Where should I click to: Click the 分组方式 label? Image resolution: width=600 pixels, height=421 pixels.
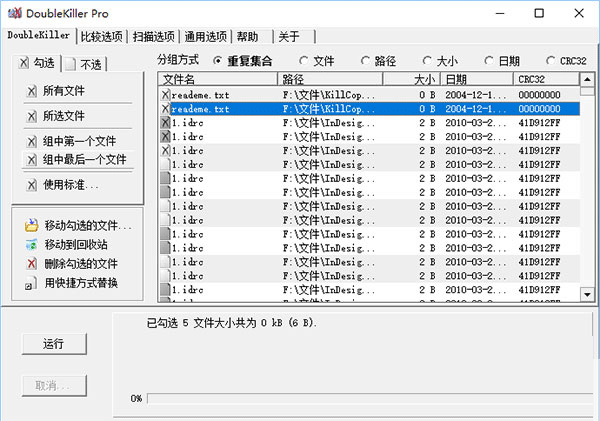point(178,60)
